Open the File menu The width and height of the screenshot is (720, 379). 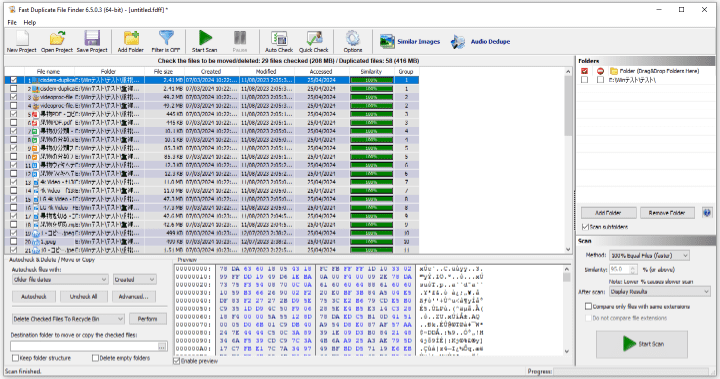tap(12, 23)
